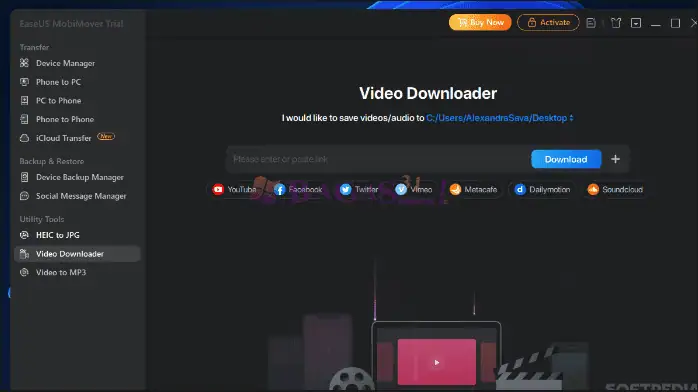Click the Activate button
The height and width of the screenshot is (392, 698).
click(x=548, y=22)
